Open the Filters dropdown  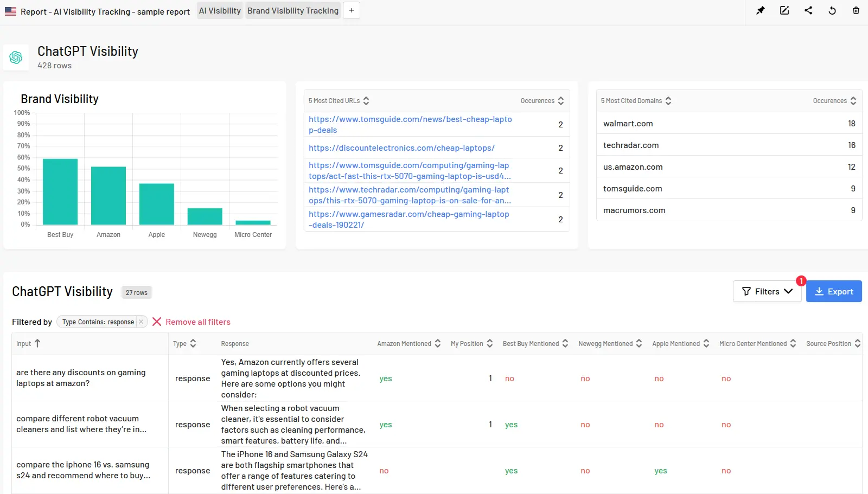coord(767,291)
